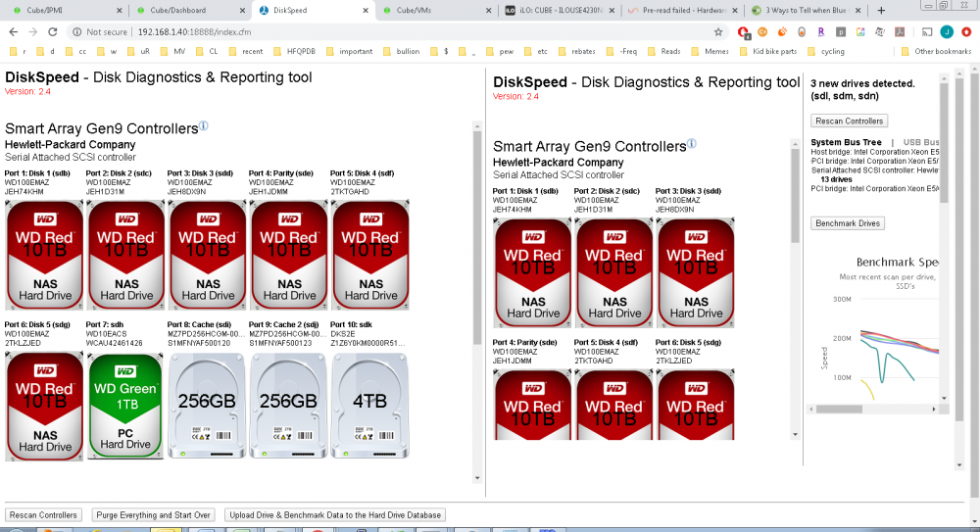This screenshot has height=532, width=980.
Task: Click Rescan Controllers under new drives notice
Action: [x=849, y=121]
